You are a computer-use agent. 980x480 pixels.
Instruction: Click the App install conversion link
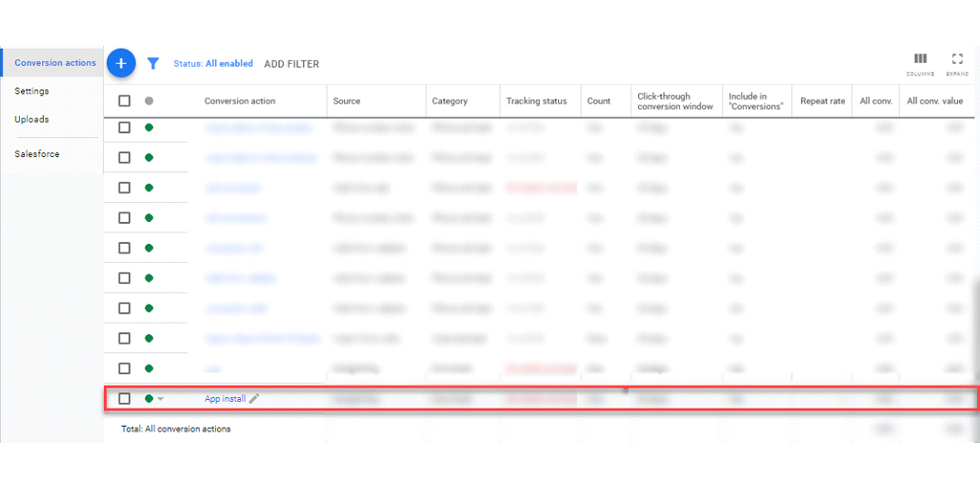225,399
